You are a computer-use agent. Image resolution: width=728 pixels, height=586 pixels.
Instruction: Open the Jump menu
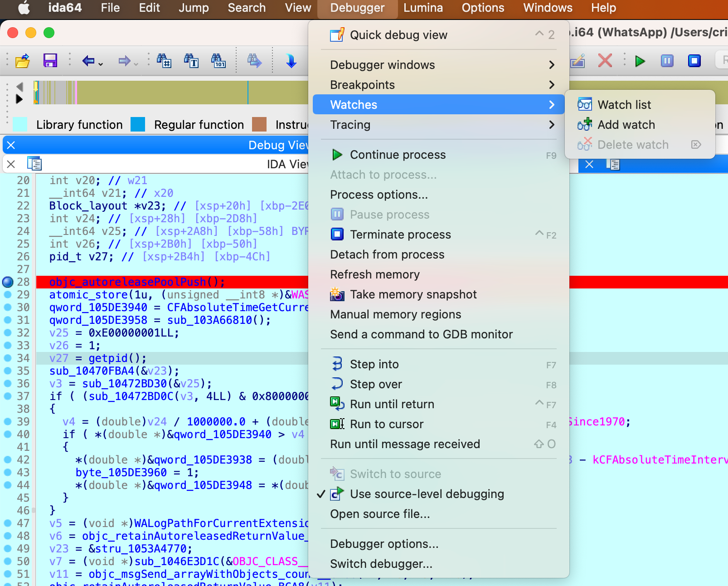194,8
